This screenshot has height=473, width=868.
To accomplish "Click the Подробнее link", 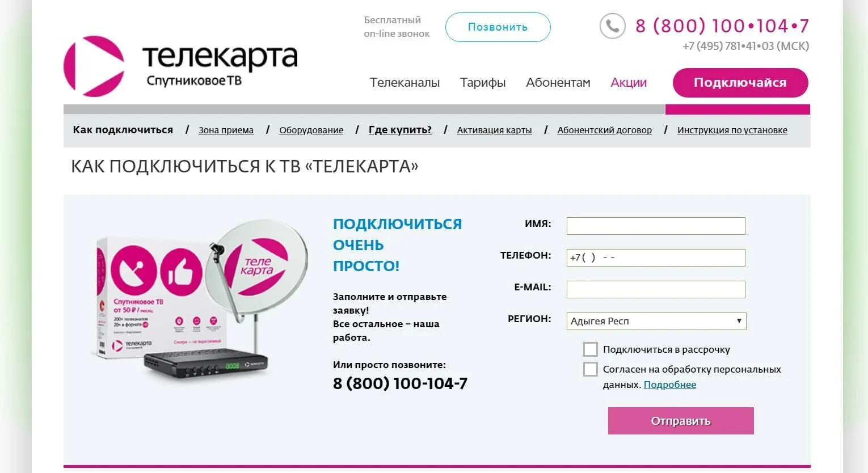I will (670, 385).
